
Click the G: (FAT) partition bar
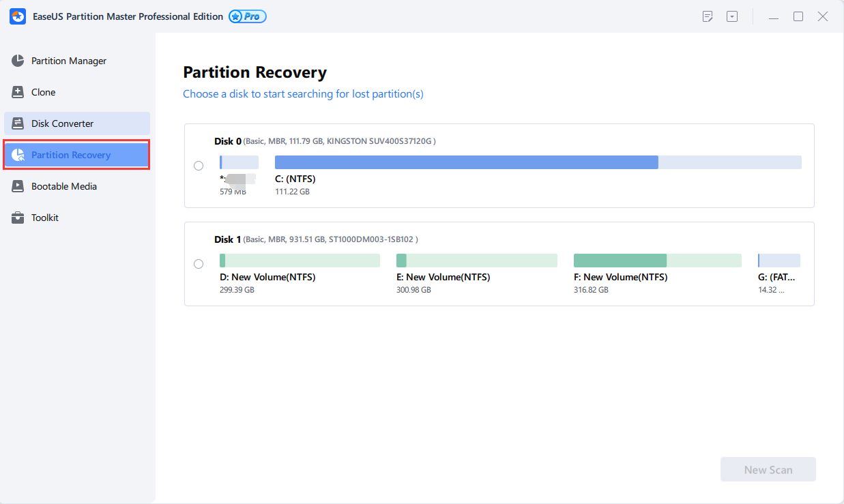point(778,261)
